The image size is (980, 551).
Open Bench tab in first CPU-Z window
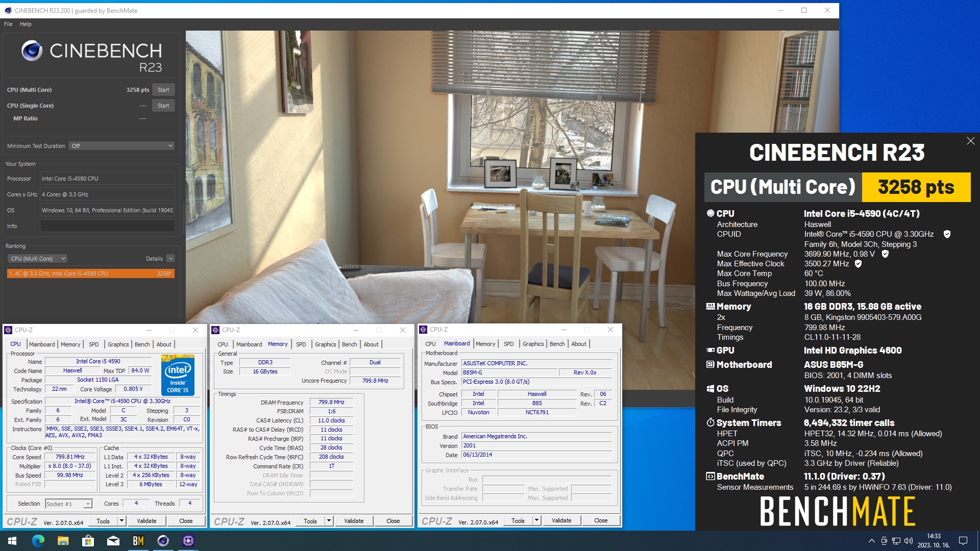[x=142, y=344]
